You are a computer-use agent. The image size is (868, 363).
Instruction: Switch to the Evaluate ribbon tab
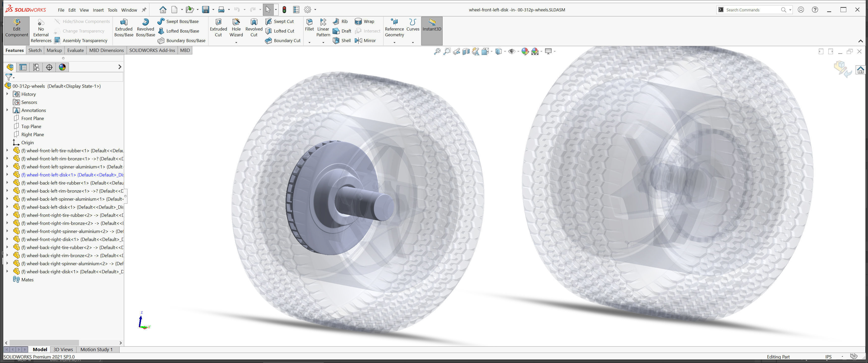pyautogui.click(x=75, y=50)
